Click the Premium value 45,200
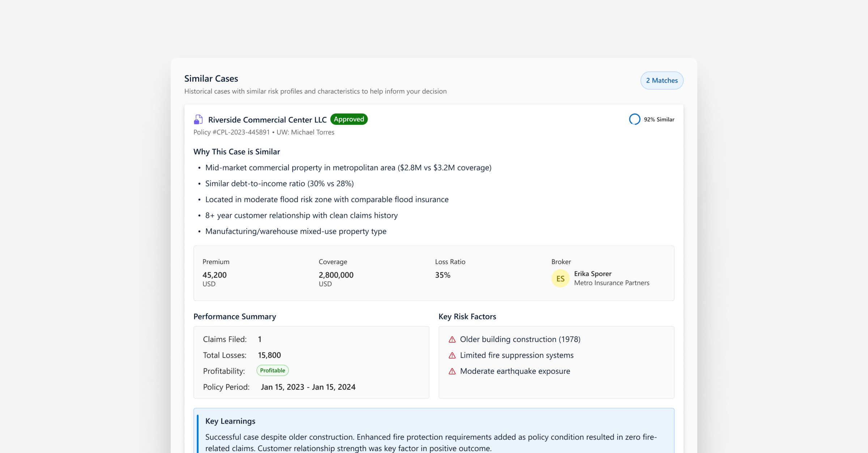 click(x=214, y=275)
